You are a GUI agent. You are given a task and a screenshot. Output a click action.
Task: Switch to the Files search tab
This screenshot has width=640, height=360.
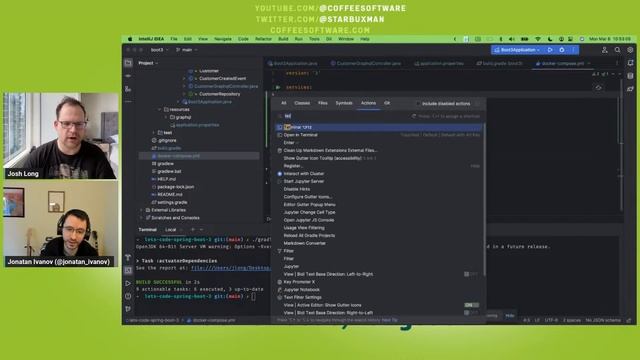[x=322, y=103]
